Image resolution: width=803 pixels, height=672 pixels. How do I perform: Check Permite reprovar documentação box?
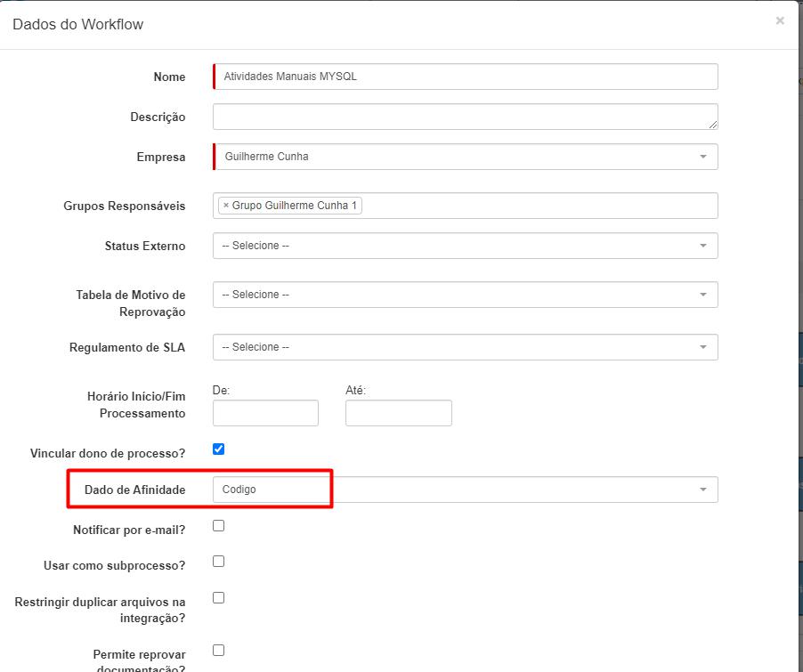218,651
